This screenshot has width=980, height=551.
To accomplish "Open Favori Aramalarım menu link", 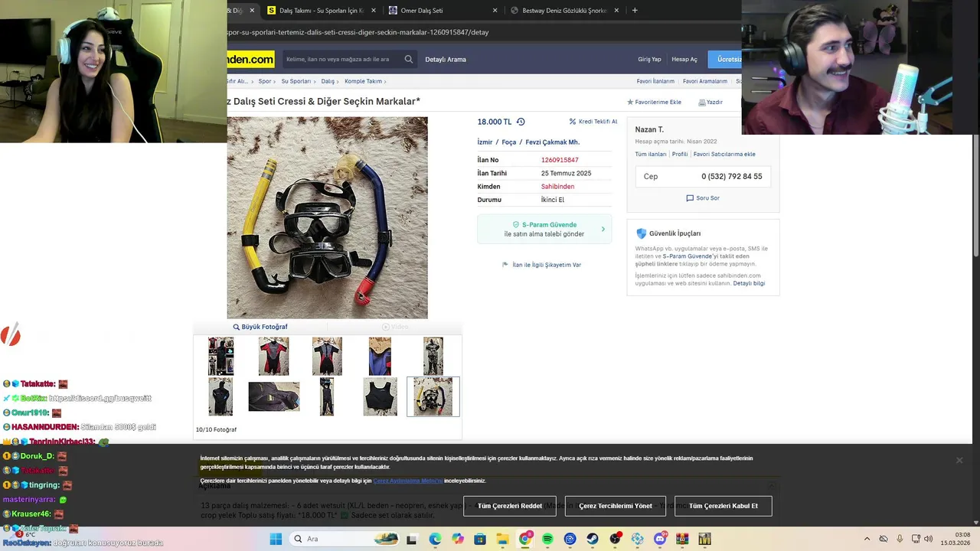I will click(x=705, y=81).
